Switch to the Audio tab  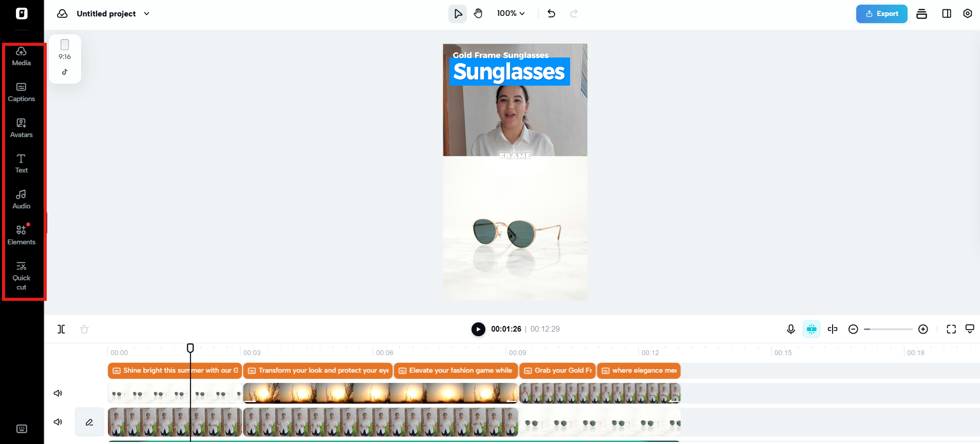click(21, 200)
